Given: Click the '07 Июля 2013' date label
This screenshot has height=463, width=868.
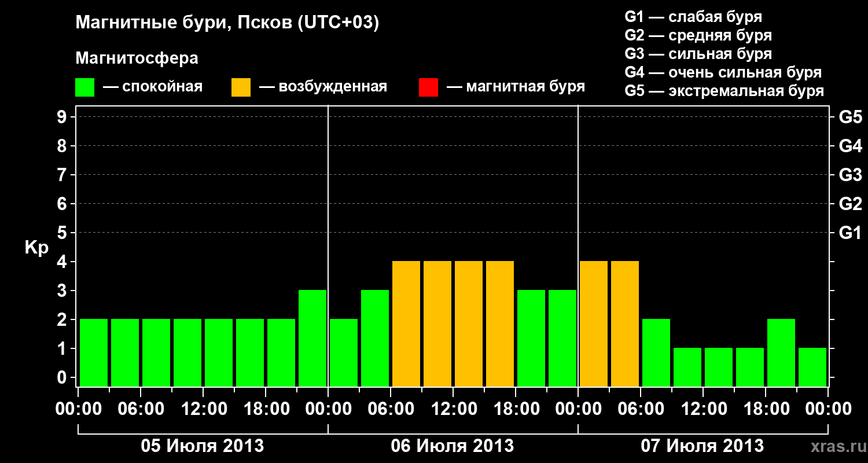Looking at the screenshot, I should (x=703, y=446).
